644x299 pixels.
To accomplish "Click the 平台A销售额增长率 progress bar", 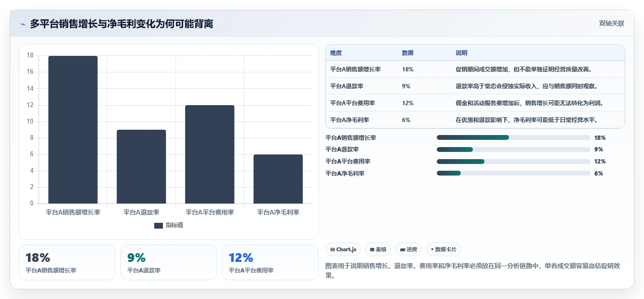I will tap(513, 137).
